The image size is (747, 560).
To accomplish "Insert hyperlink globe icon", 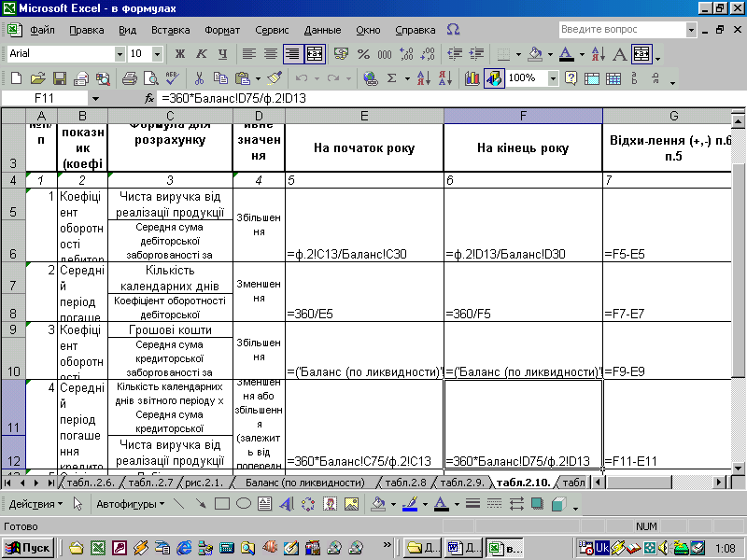I will [x=370, y=78].
